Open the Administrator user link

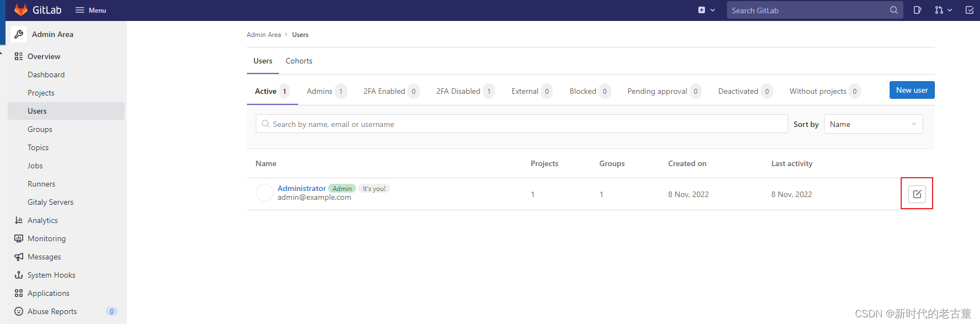coord(301,188)
